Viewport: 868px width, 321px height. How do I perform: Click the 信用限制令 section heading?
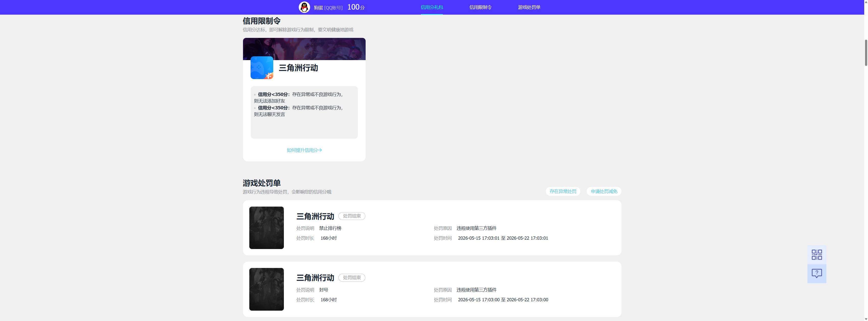[x=261, y=21]
